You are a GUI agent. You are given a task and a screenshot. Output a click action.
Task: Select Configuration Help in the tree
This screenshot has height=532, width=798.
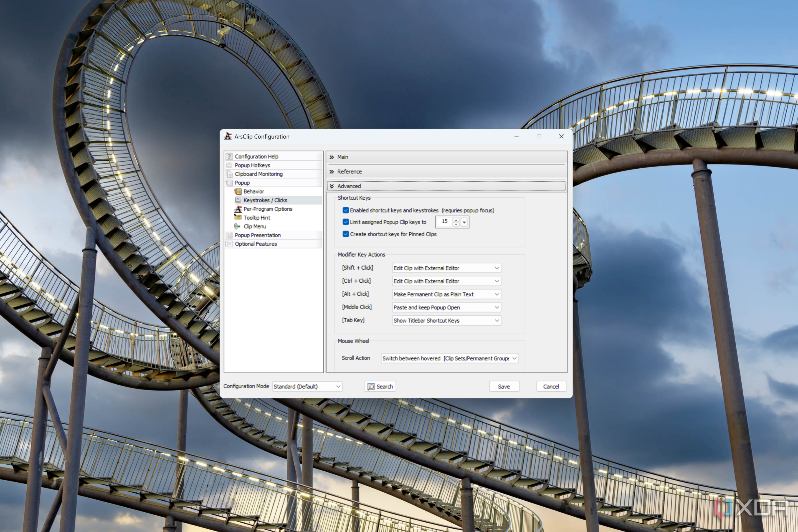257,156
